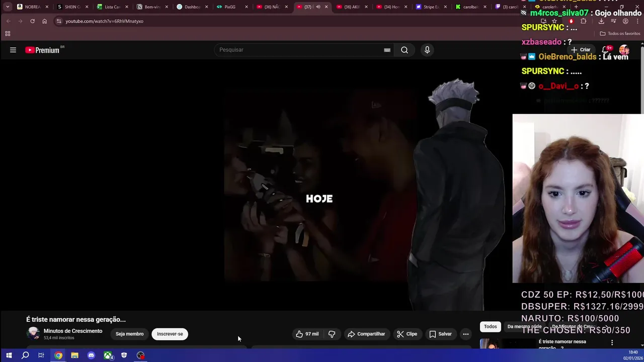This screenshot has height=362, width=644.
Task: Open Windows taskbar search
Action: tap(25, 355)
